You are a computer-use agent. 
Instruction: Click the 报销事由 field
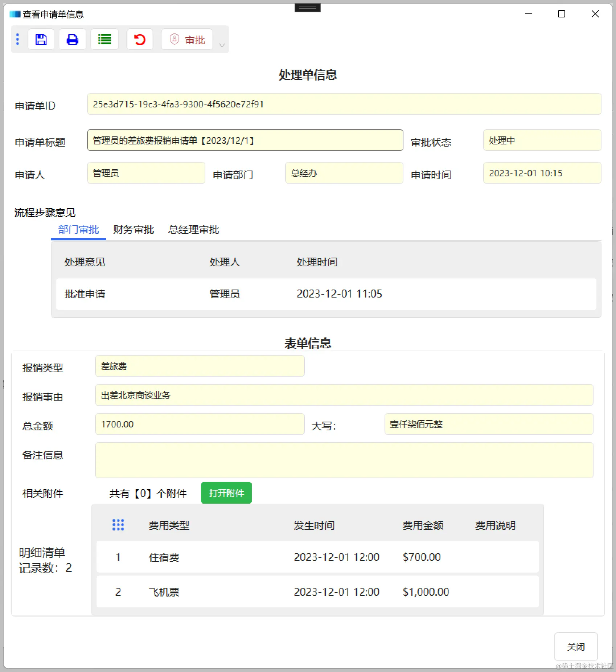click(x=344, y=395)
